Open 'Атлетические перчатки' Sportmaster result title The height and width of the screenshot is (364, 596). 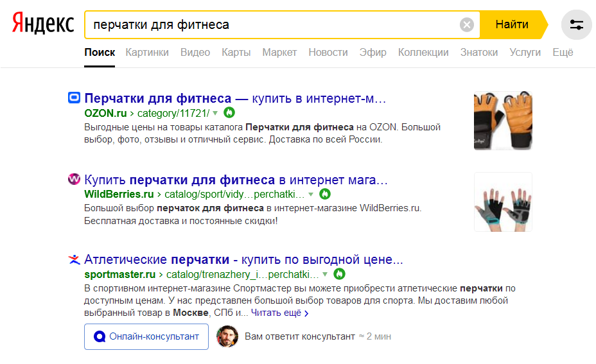click(243, 259)
